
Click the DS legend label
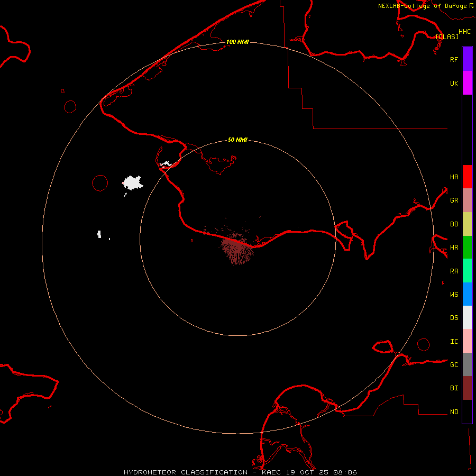[454, 317]
